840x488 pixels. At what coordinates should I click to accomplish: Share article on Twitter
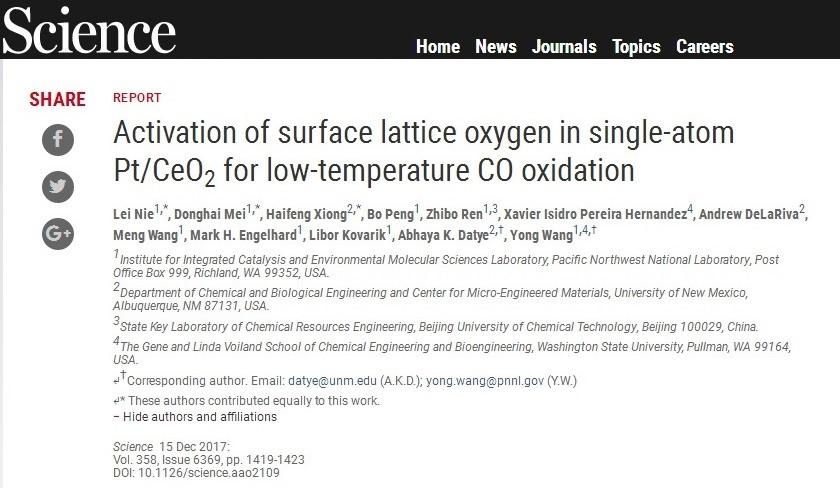(x=58, y=186)
